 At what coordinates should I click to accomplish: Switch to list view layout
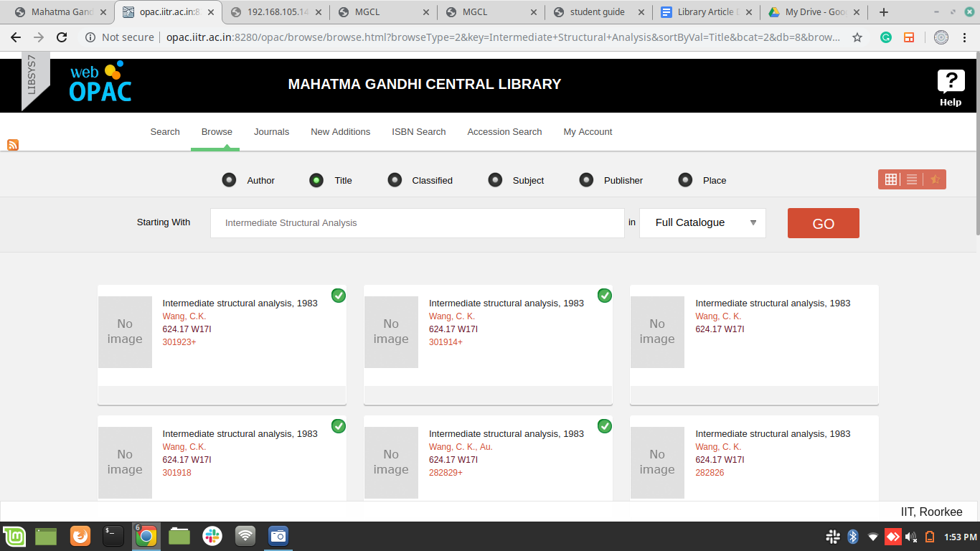pyautogui.click(x=912, y=179)
